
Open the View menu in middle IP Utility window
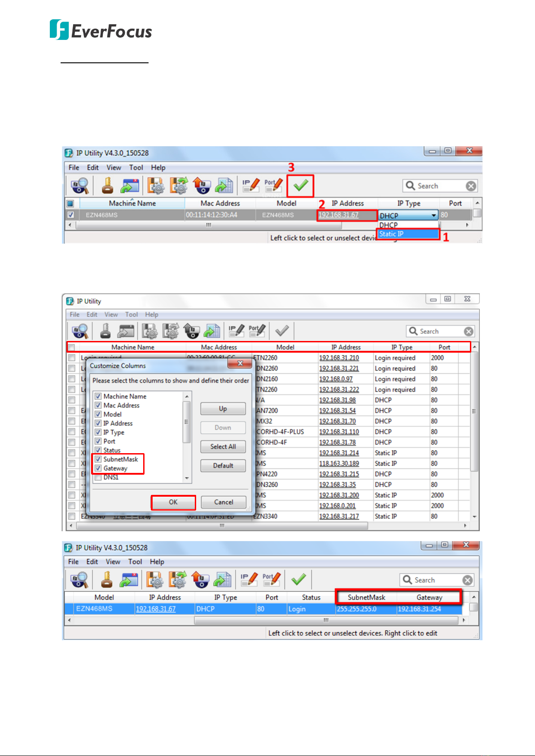click(111, 315)
